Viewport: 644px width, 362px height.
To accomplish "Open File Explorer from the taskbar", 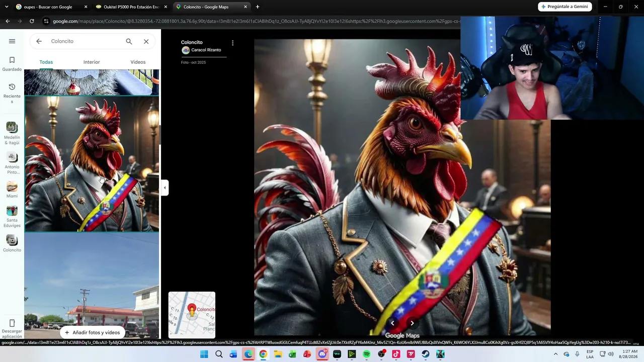I will coord(278,354).
